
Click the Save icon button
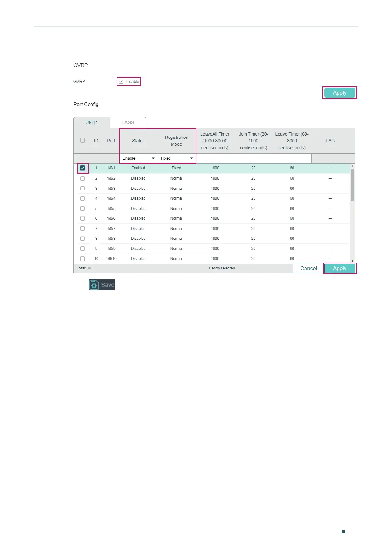coord(102,285)
